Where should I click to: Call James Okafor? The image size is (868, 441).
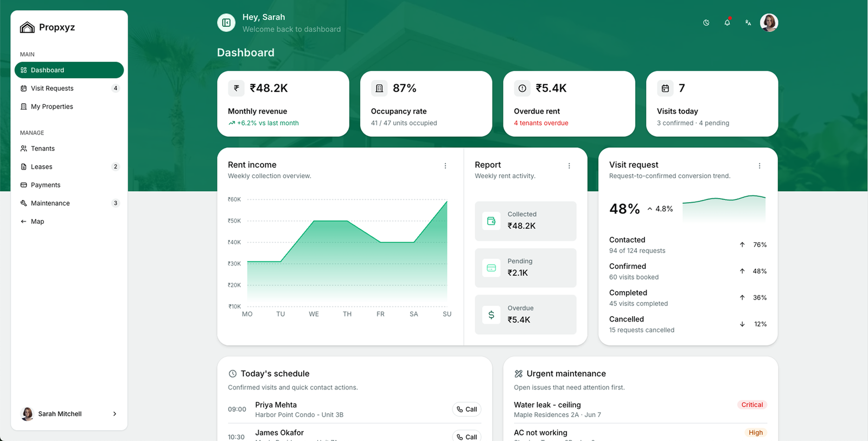[467, 436]
